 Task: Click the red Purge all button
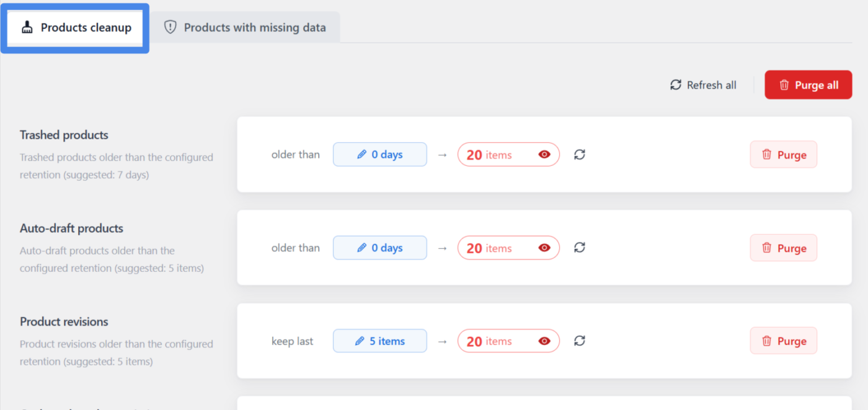(808, 85)
